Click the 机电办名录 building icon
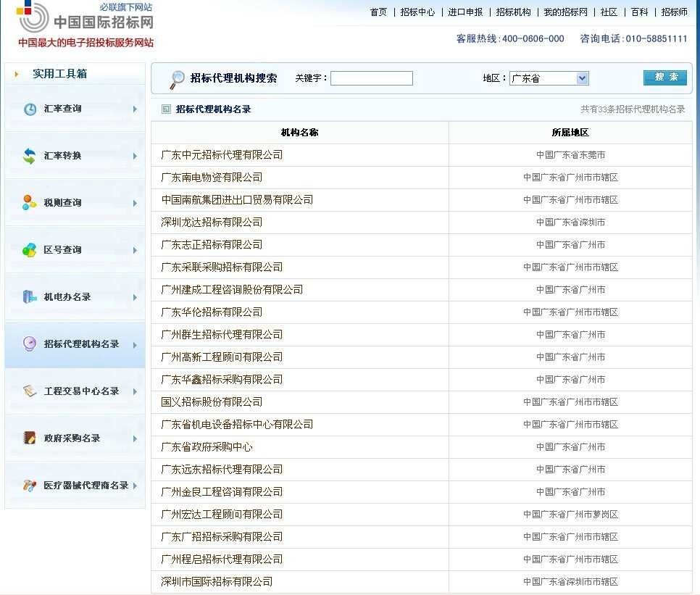The width and height of the screenshot is (700, 595). click(x=30, y=297)
